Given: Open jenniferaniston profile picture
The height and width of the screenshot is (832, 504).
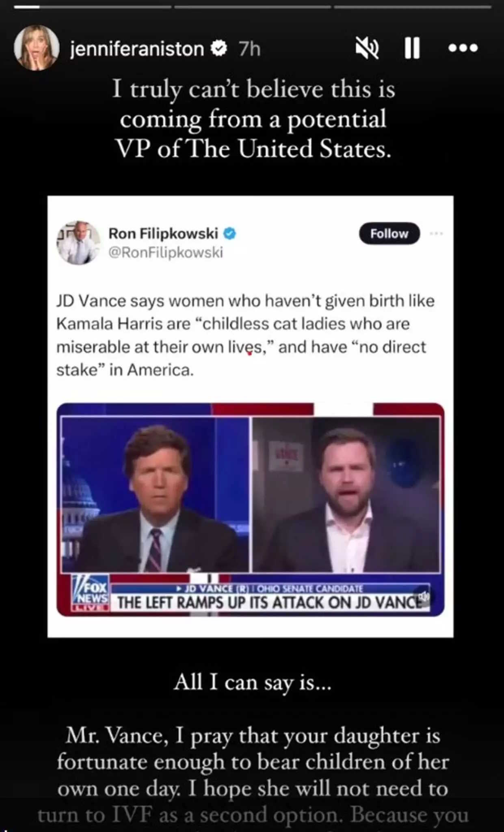Looking at the screenshot, I should point(37,48).
